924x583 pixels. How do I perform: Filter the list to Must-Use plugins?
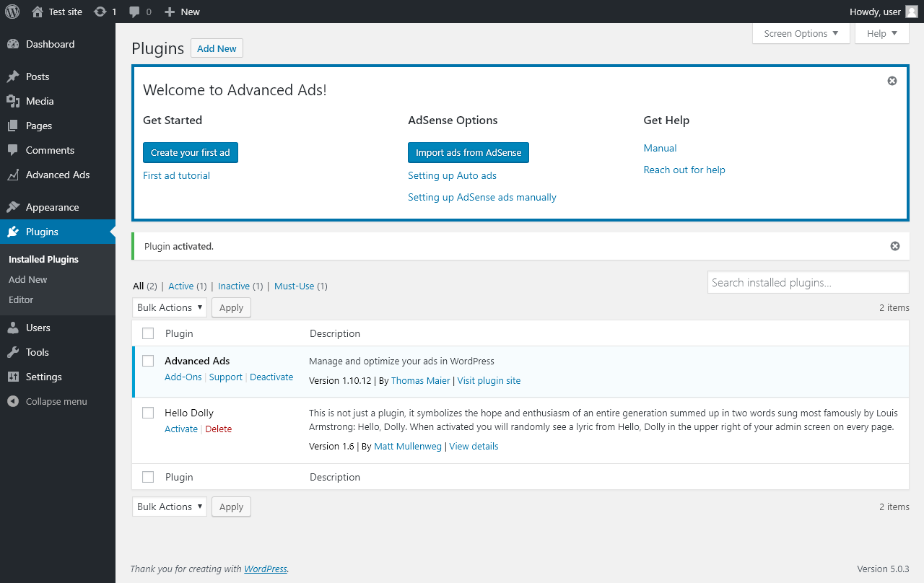294,286
